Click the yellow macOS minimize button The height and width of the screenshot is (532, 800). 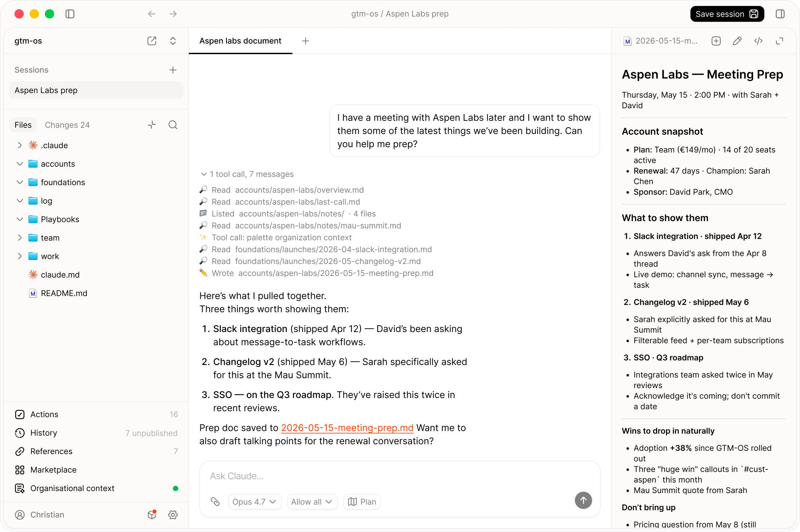coord(34,14)
